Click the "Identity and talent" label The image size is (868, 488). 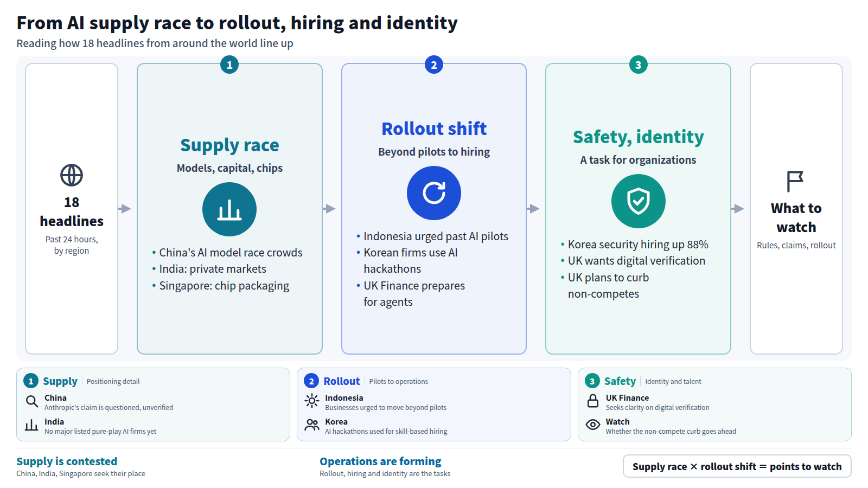(x=673, y=382)
